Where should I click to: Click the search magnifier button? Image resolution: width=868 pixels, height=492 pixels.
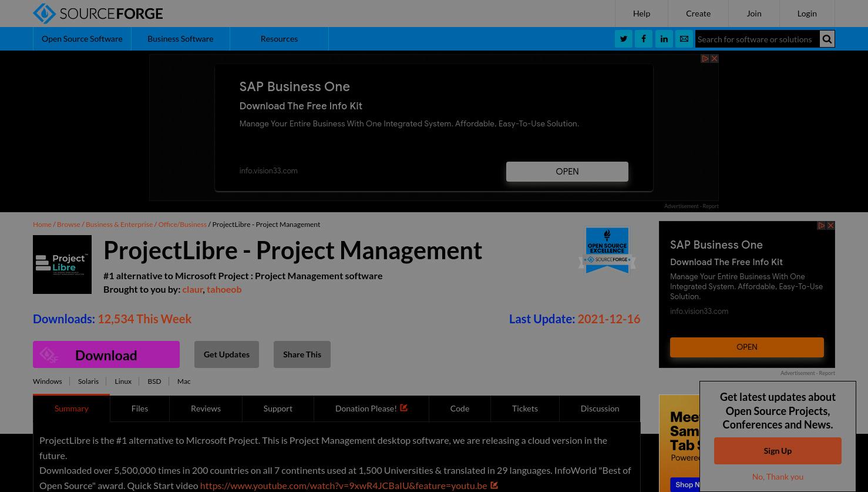click(827, 39)
